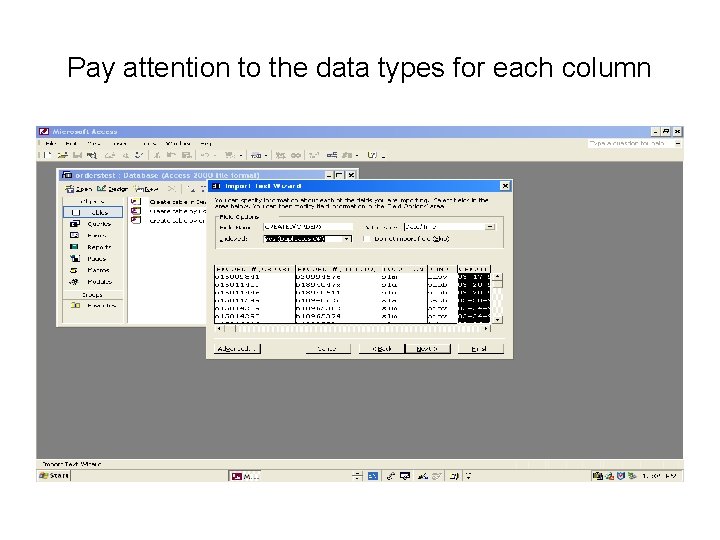The image size is (720, 540).
Task: Open the Data Type dropdown in wizard
Action: point(490,227)
